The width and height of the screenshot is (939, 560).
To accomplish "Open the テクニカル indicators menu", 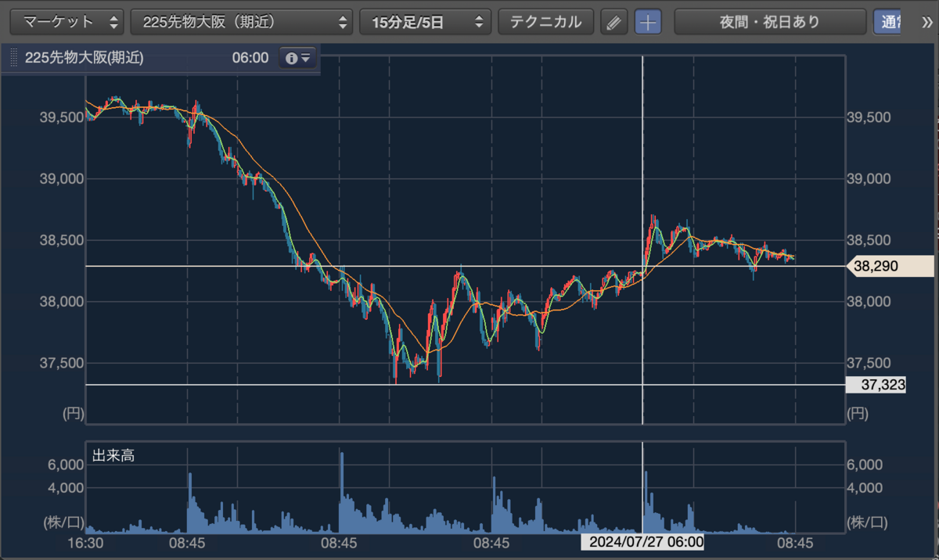I will (x=545, y=22).
